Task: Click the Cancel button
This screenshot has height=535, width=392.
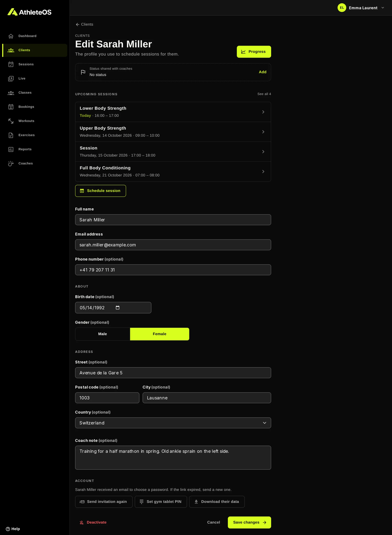Action: pos(213,522)
